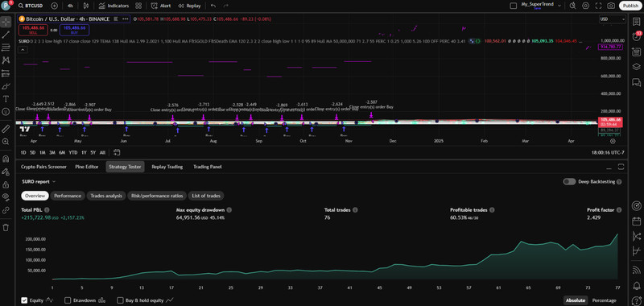Select Risk/performance ratios pill

click(158, 196)
